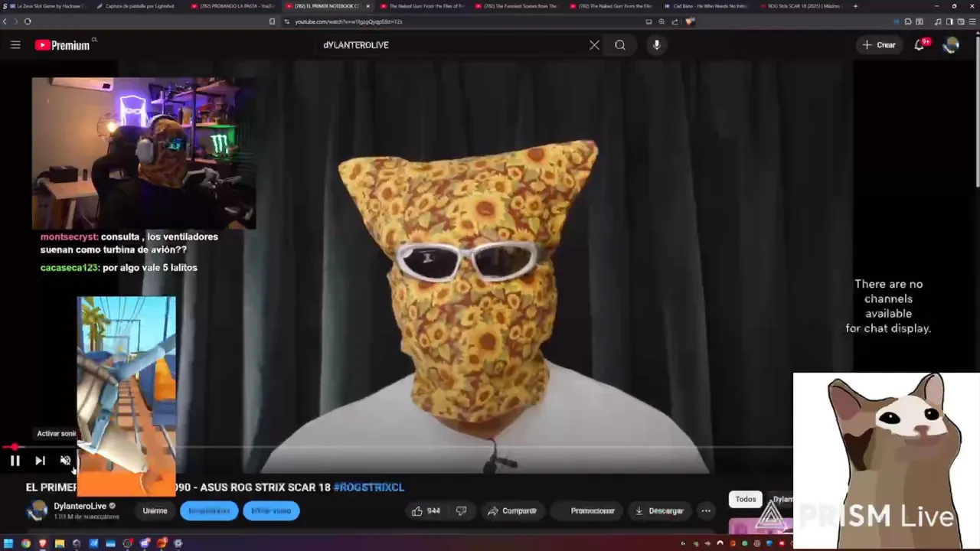
Task: Like the video with 944 likes
Action: coord(426,510)
